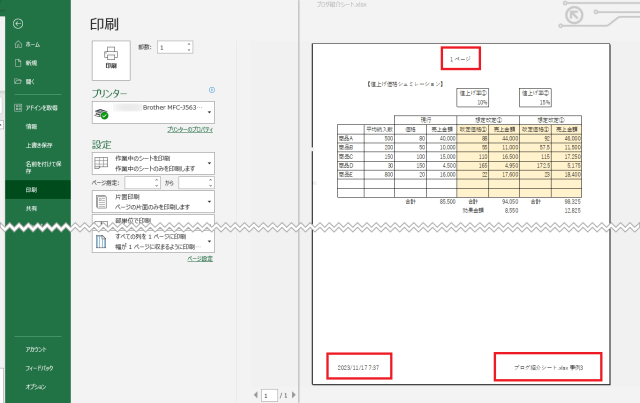This screenshot has height=403, width=640.
Task: Click the 1ページ header in the preview
Action: coord(460,59)
